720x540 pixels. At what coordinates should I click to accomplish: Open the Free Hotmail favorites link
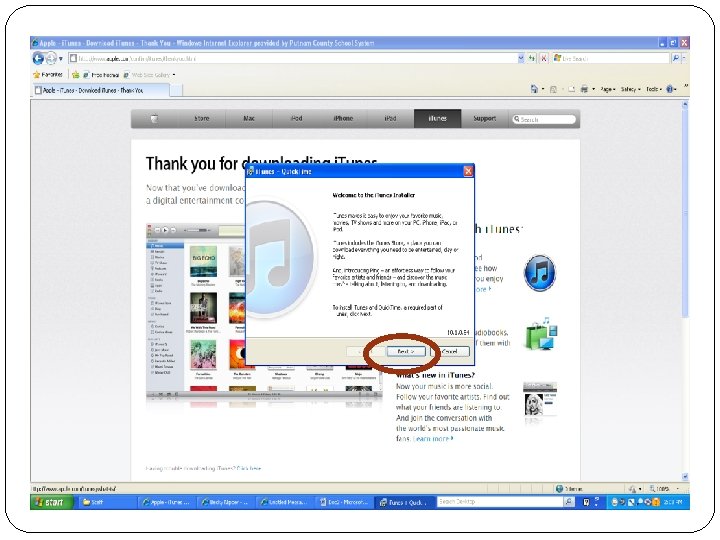[101, 75]
